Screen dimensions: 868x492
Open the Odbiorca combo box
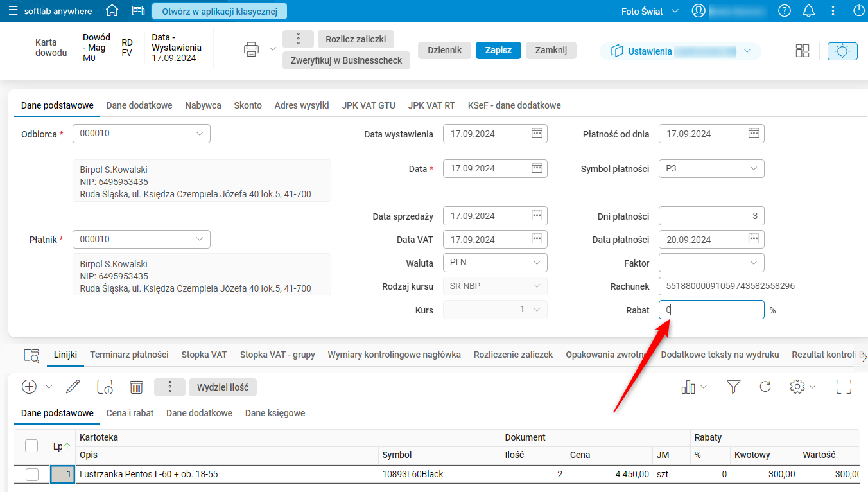click(141, 134)
